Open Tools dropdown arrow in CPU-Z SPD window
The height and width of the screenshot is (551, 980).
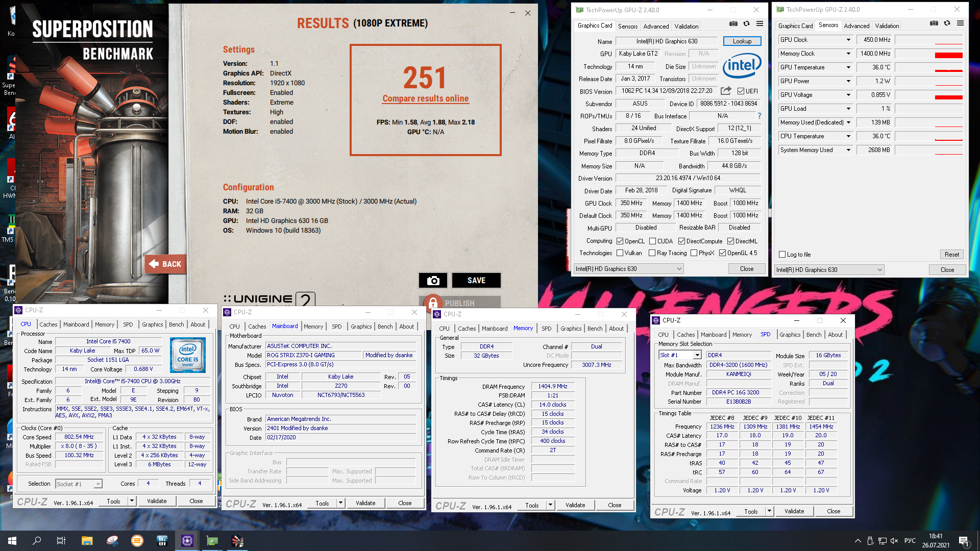pyautogui.click(x=769, y=511)
